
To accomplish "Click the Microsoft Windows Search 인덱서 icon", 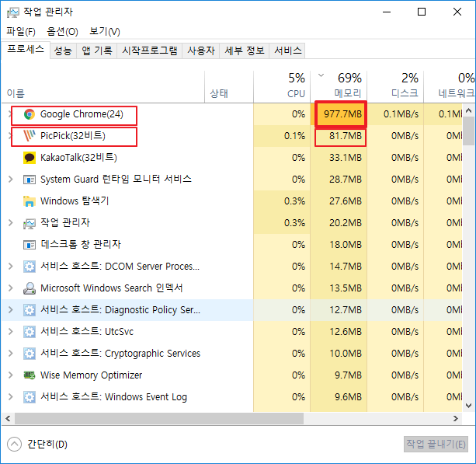I will click(x=30, y=288).
